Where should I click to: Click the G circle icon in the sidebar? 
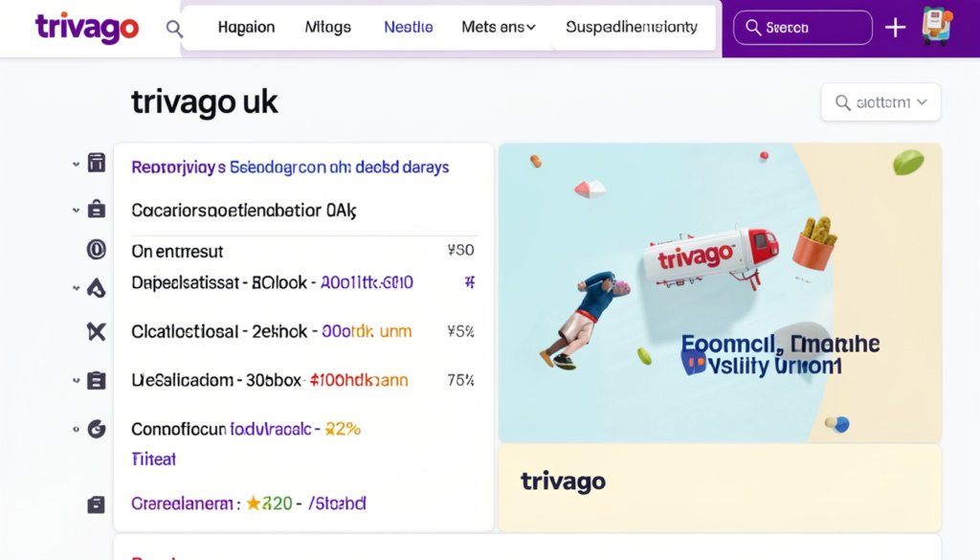point(96,429)
